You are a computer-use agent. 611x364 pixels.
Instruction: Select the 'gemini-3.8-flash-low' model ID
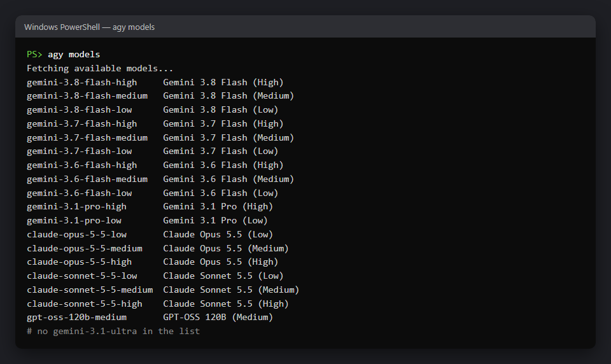point(79,110)
